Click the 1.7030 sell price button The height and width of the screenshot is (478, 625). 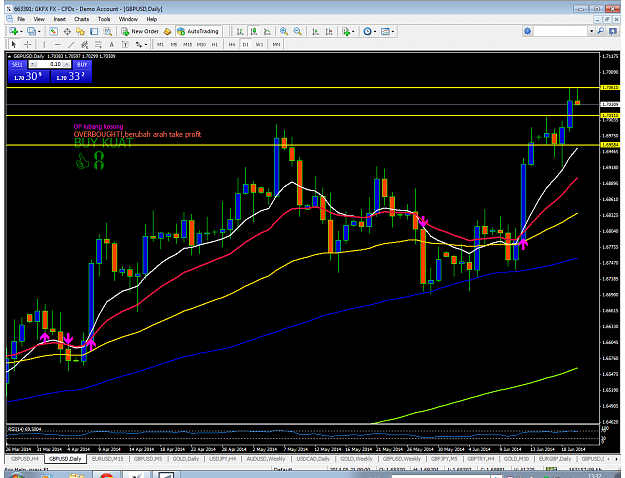(28, 76)
